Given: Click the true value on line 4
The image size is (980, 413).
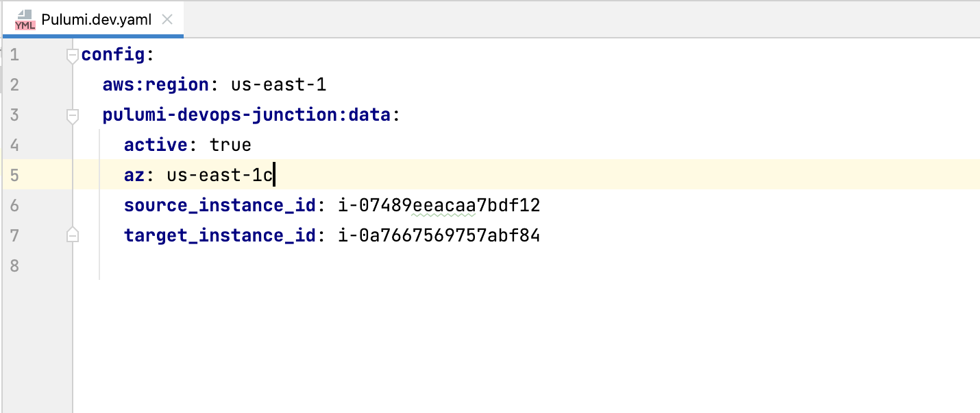Looking at the screenshot, I should point(230,145).
